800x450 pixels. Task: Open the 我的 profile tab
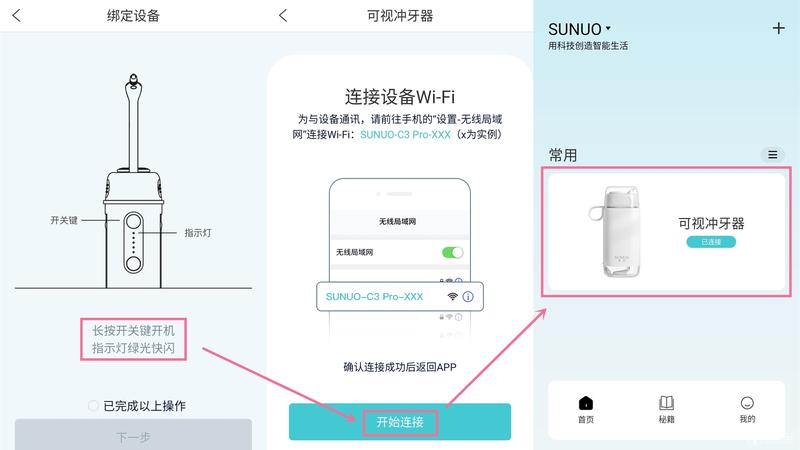[x=747, y=409]
